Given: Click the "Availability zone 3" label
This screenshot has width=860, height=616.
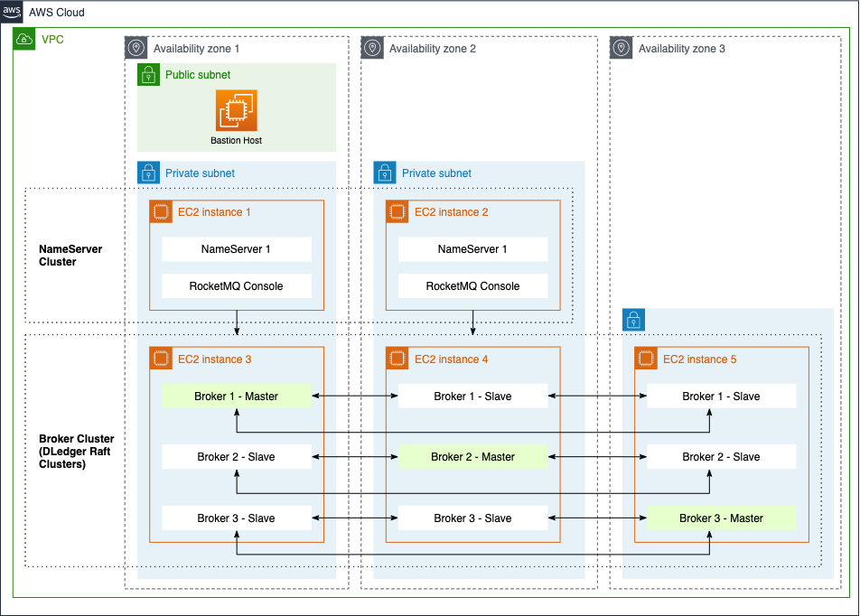Looking at the screenshot, I should pos(682,48).
